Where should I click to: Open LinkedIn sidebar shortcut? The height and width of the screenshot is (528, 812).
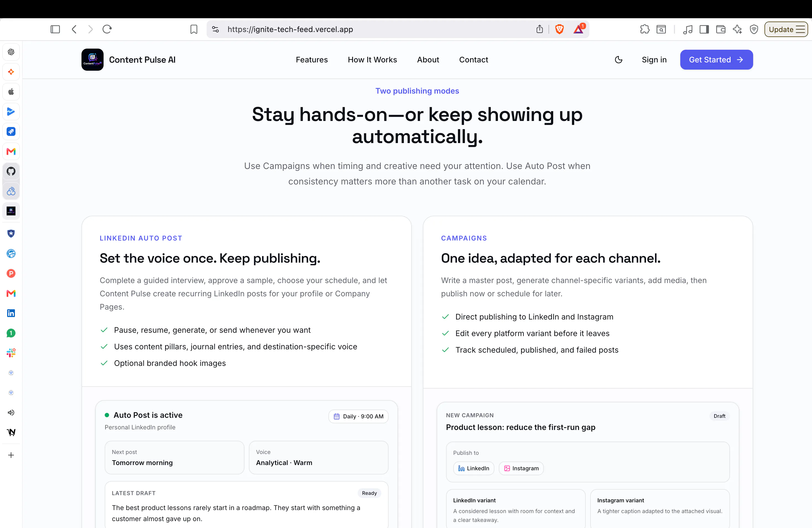tap(11, 313)
